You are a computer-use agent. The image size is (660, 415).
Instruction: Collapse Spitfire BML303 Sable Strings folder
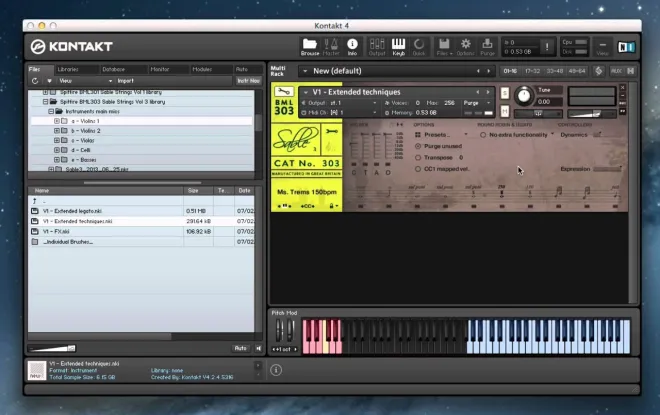click(x=45, y=102)
